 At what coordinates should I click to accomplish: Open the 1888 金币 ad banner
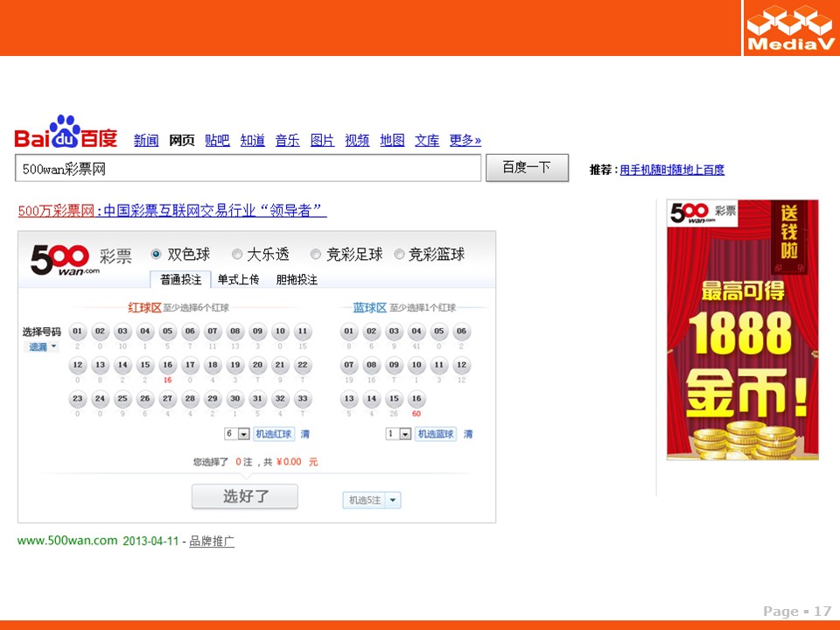coord(742,330)
